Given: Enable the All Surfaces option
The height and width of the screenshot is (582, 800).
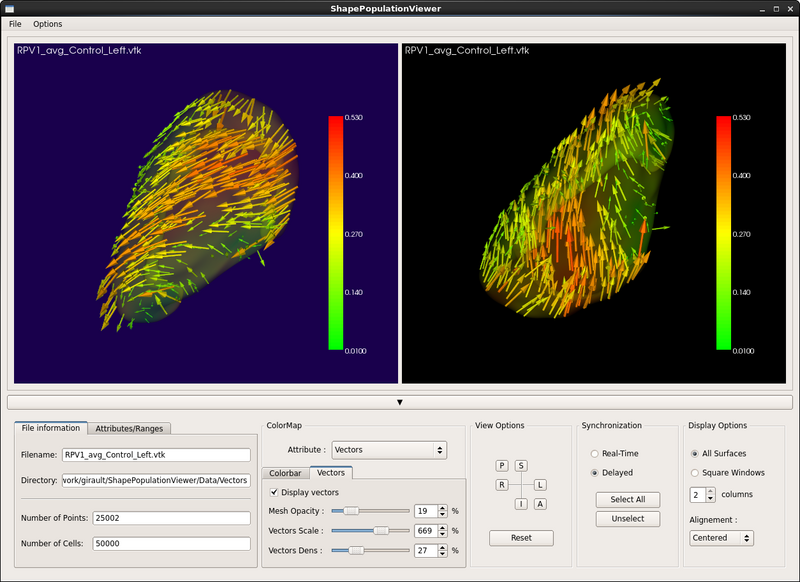Looking at the screenshot, I should click(694, 453).
